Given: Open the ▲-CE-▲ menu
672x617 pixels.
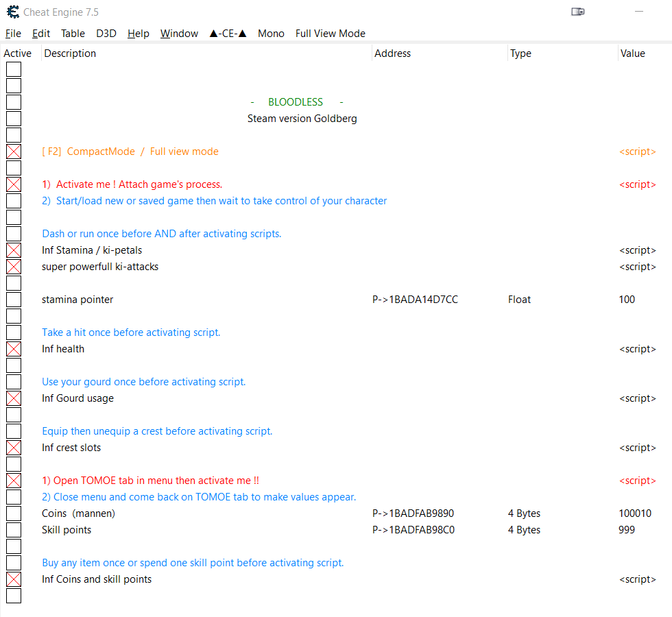Looking at the screenshot, I should (228, 34).
